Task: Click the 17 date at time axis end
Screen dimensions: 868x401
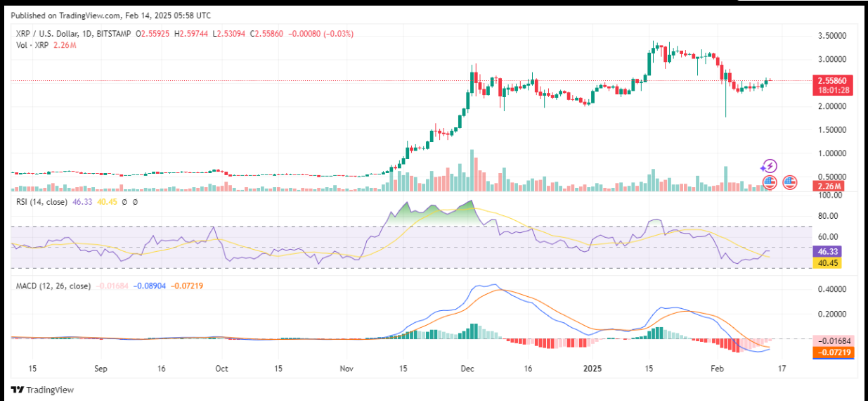Action: pos(782,369)
